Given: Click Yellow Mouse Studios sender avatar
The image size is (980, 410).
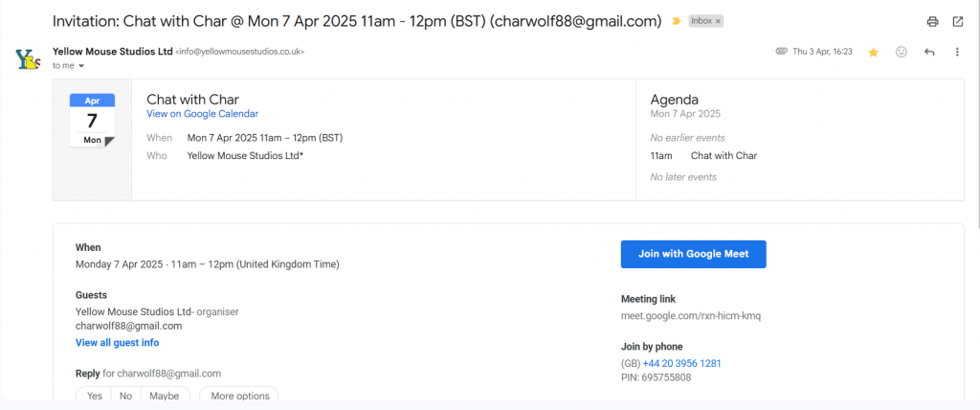Looking at the screenshot, I should 28,59.
